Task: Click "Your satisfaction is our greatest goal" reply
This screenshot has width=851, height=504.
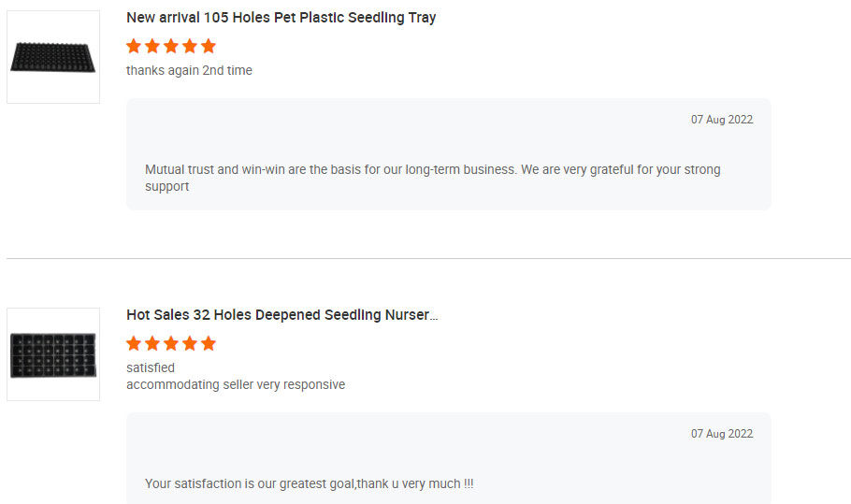Action: pos(309,483)
